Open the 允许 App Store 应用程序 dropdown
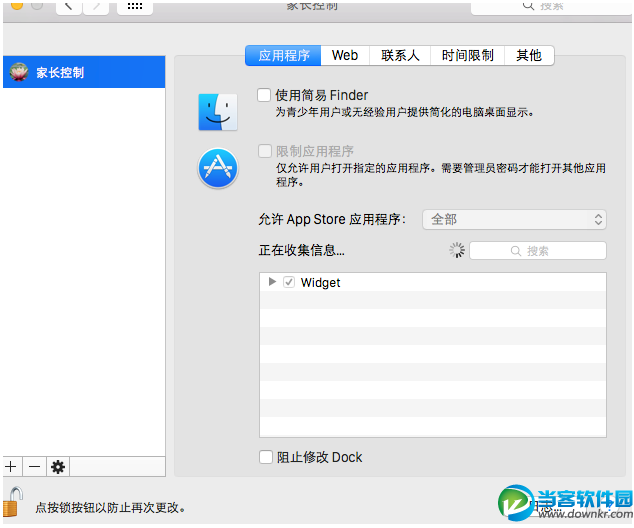Viewport: 634px width, 528px height. pos(514,220)
